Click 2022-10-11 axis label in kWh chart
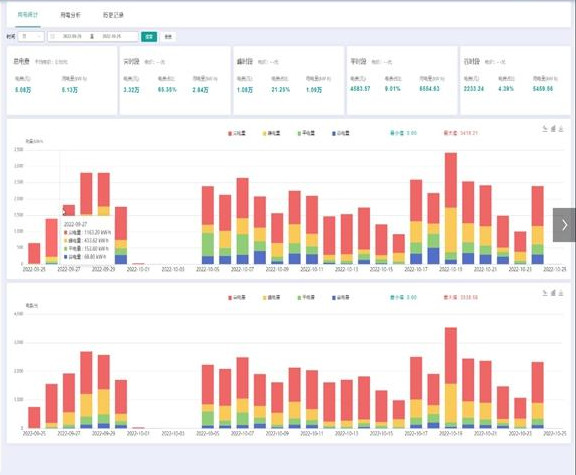The height and width of the screenshot is (475, 576). pos(312,269)
